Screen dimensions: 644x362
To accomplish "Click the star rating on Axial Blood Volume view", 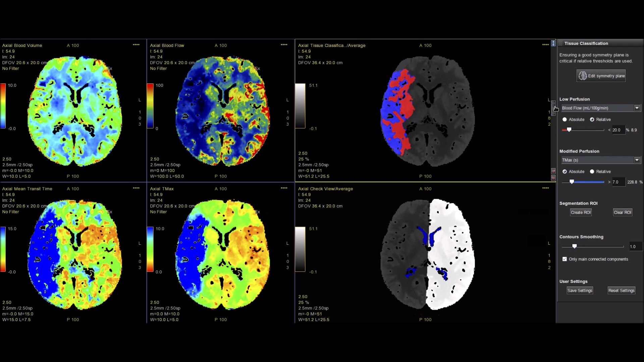I will 136,45.
